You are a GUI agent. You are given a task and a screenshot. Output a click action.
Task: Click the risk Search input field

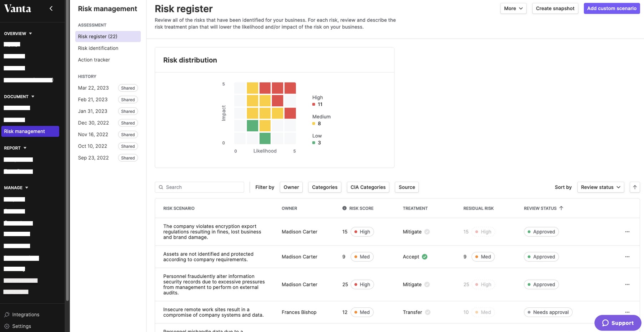[x=200, y=187]
